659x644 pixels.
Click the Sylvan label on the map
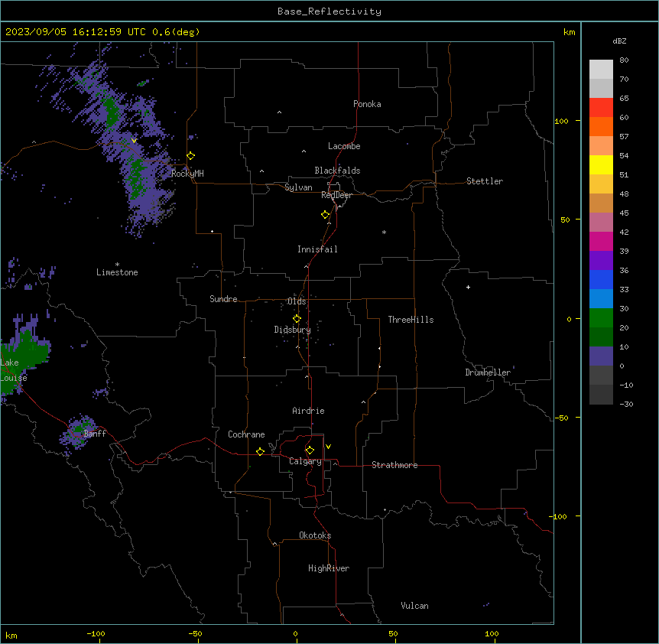pyautogui.click(x=298, y=187)
